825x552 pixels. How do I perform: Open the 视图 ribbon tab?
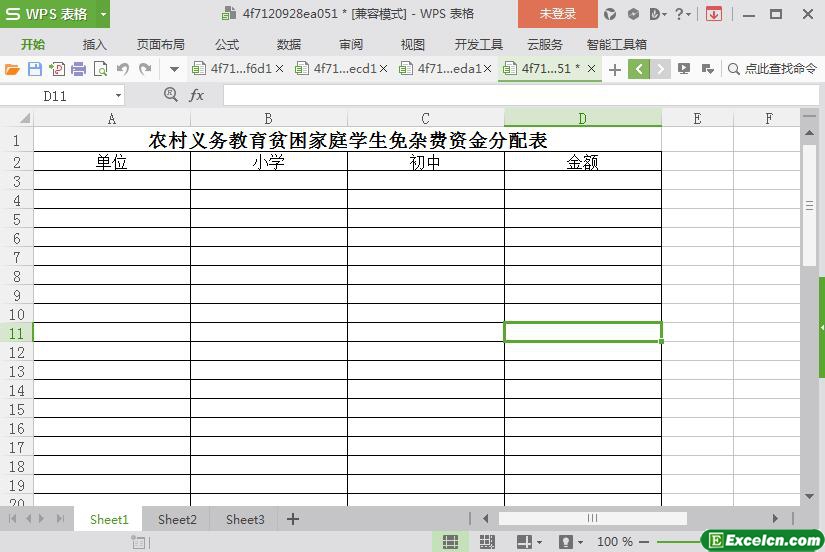(412, 45)
